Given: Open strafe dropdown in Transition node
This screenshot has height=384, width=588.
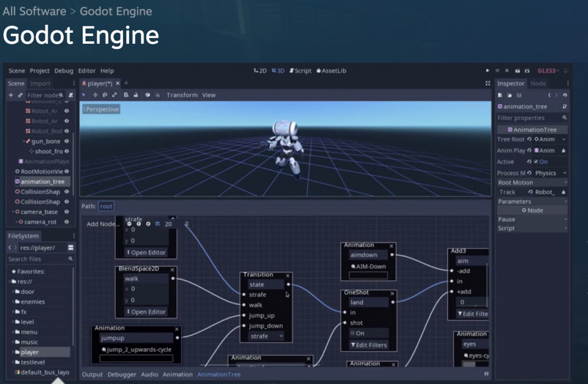Looking at the screenshot, I should point(266,336).
